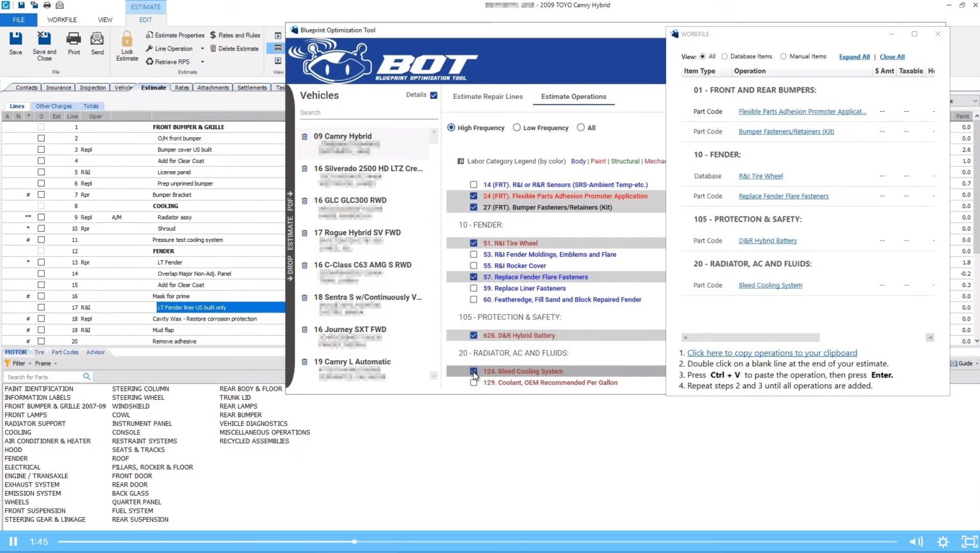The width and height of the screenshot is (980, 553).
Task: Click here to copy operations to clipboard
Action: (772, 353)
